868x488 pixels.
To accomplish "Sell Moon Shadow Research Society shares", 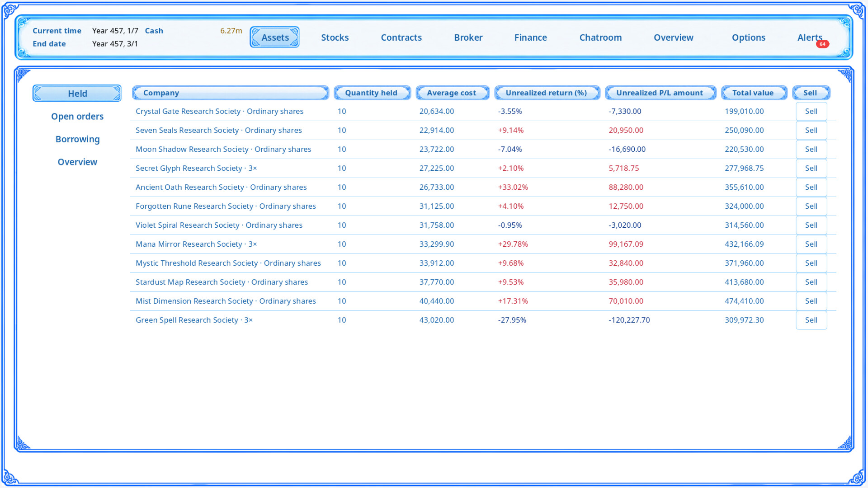I will (x=811, y=149).
